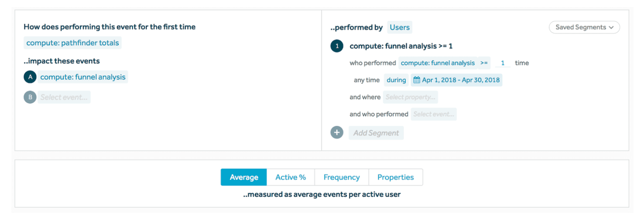Click the event A circle badge

pos(30,77)
